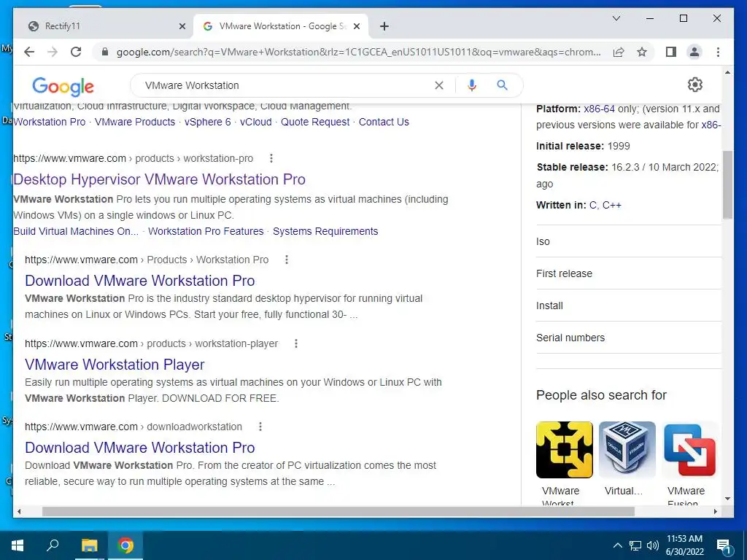Viewport: 747px width, 560px height.
Task: Open Google quick settings gear
Action: (695, 85)
